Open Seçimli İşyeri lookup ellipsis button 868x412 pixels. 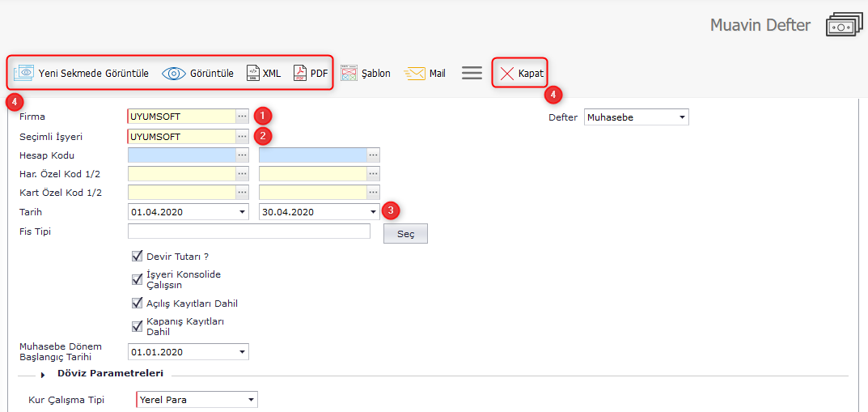click(242, 136)
